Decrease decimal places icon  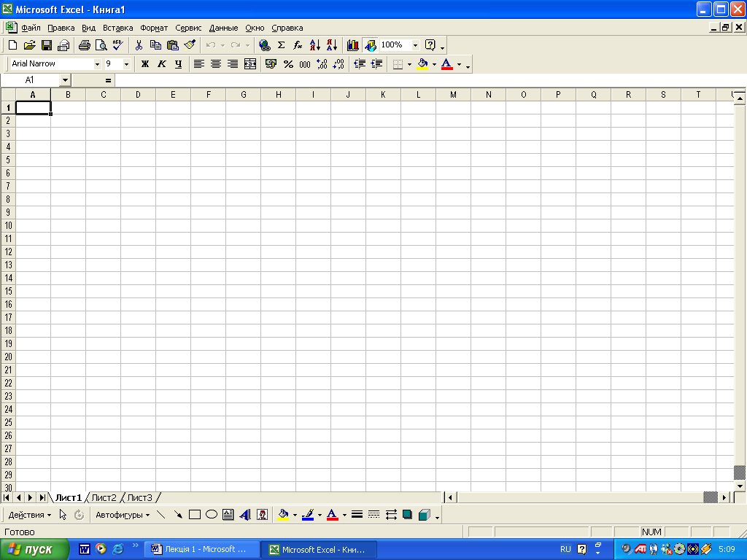tap(338, 64)
